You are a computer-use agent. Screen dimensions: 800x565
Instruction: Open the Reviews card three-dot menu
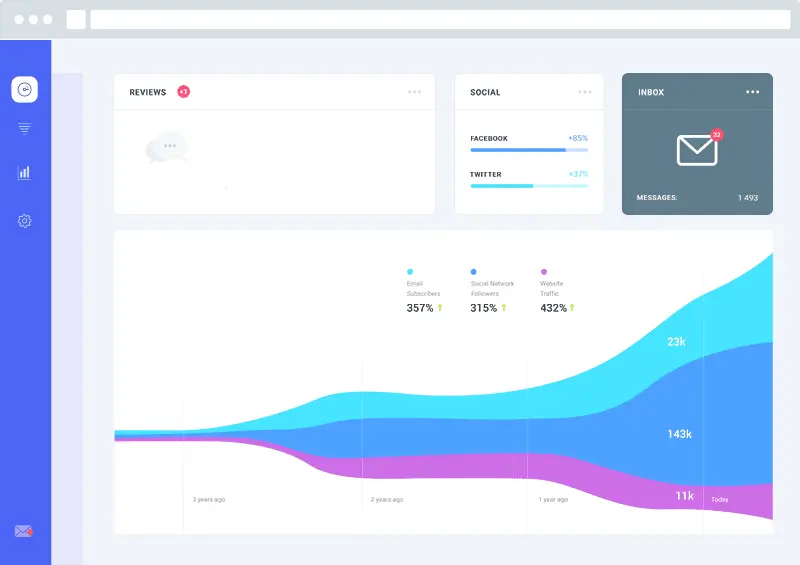[415, 92]
